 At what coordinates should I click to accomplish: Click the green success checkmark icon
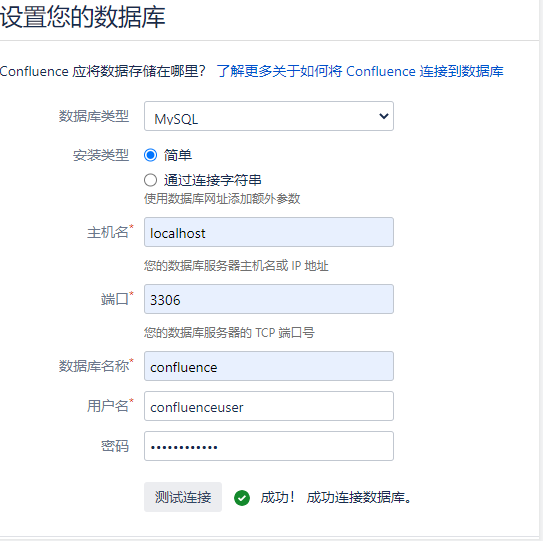pyautogui.click(x=242, y=498)
